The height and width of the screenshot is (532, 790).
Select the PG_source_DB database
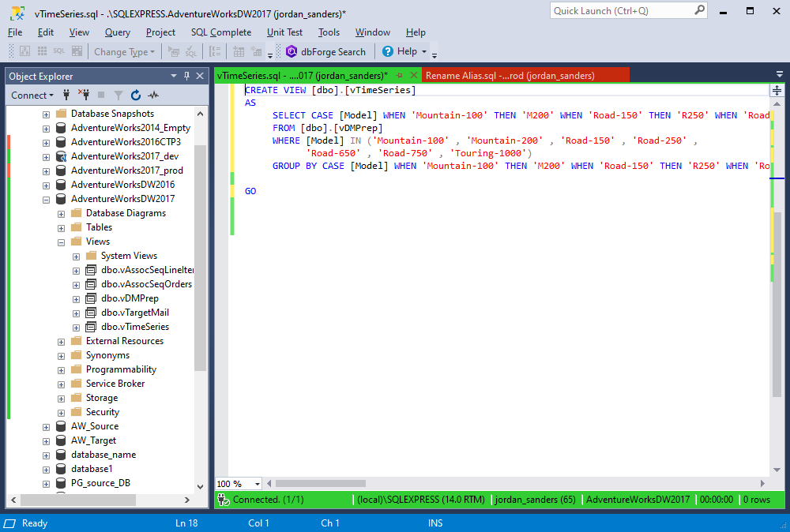[x=101, y=483]
